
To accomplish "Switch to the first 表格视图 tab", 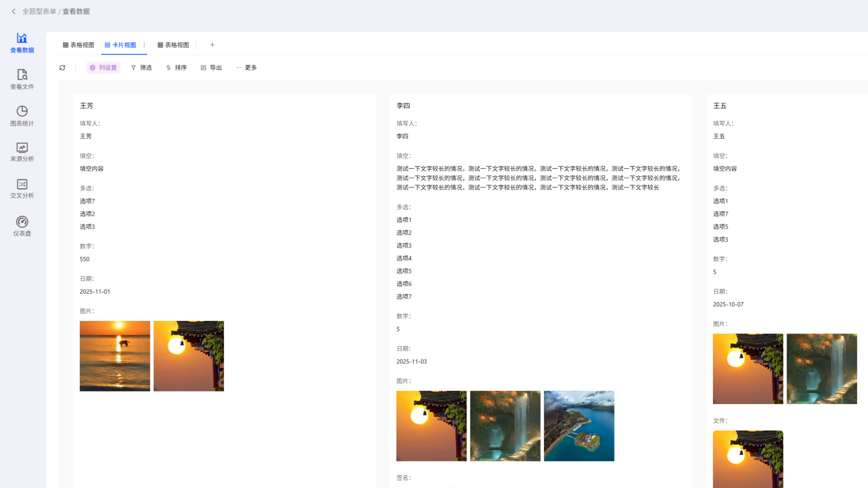I will click(79, 45).
